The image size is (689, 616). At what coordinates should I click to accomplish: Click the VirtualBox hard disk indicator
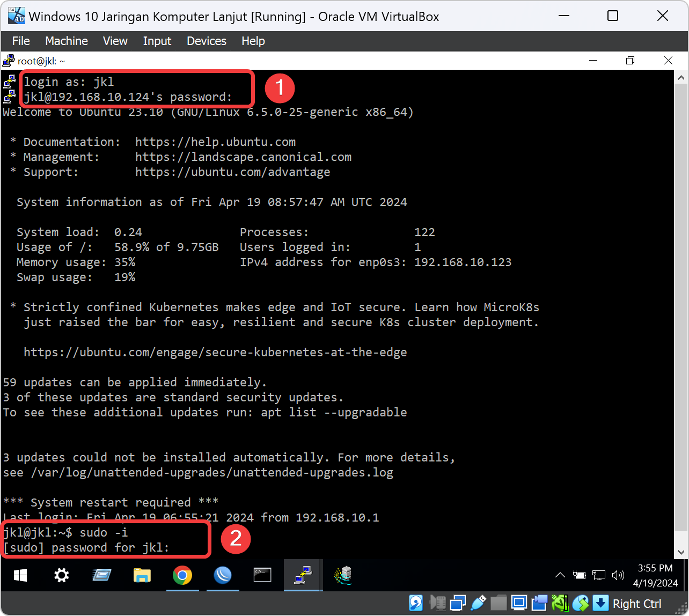pos(416,604)
